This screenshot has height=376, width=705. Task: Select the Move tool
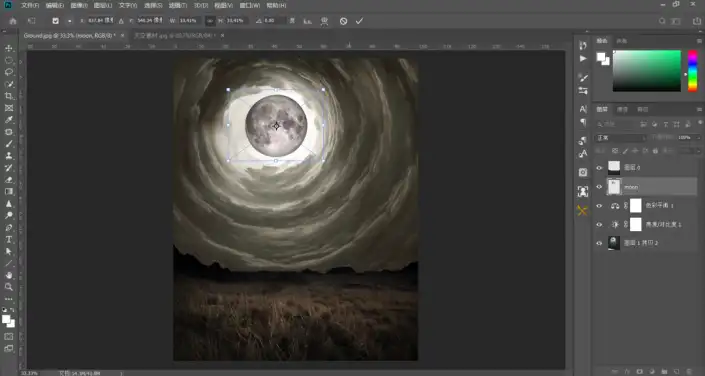9,48
